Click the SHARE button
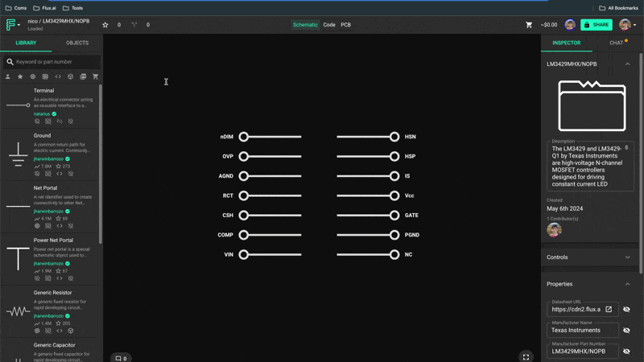Image resolution: width=644 pixels, height=362 pixels. (597, 25)
